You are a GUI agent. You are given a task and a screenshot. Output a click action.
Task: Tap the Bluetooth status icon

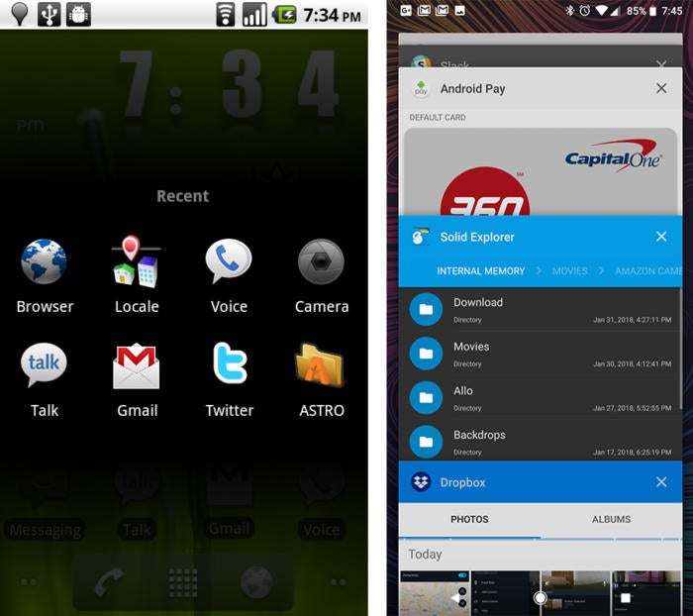click(x=570, y=10)
